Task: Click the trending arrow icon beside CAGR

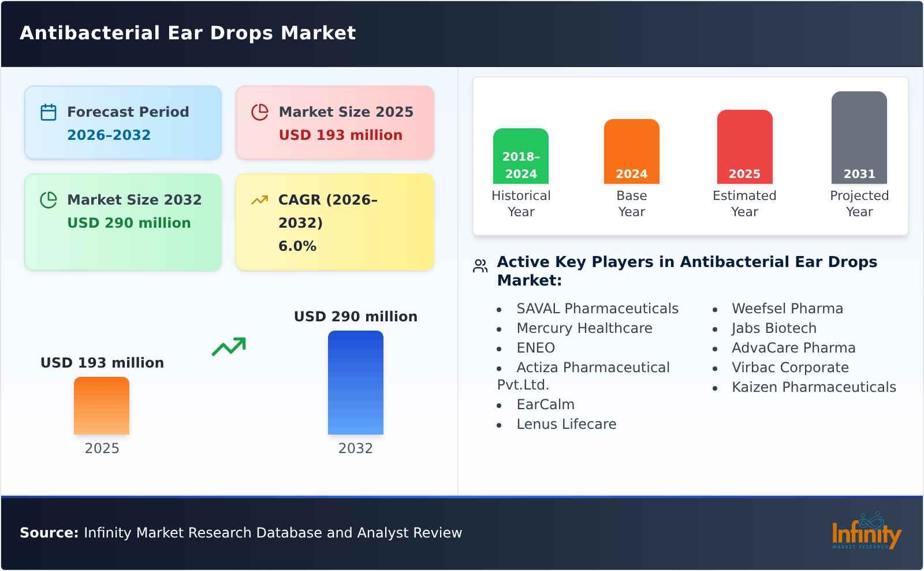Action: 260,200
